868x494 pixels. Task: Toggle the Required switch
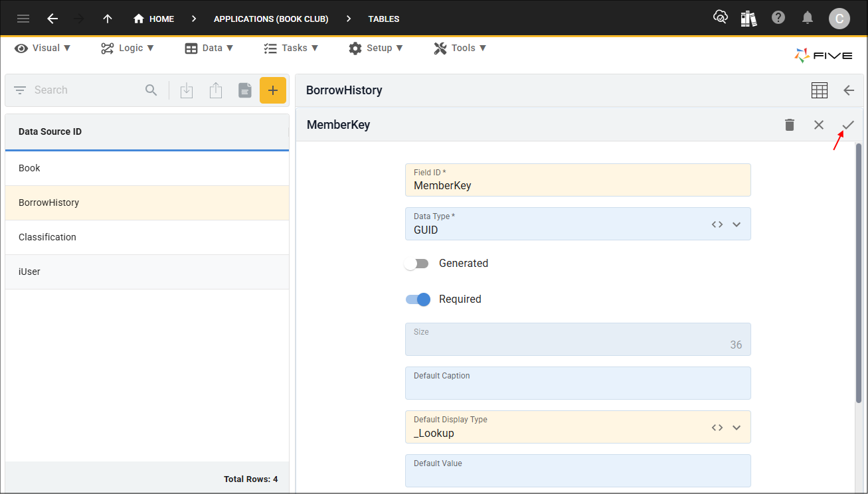418,299
